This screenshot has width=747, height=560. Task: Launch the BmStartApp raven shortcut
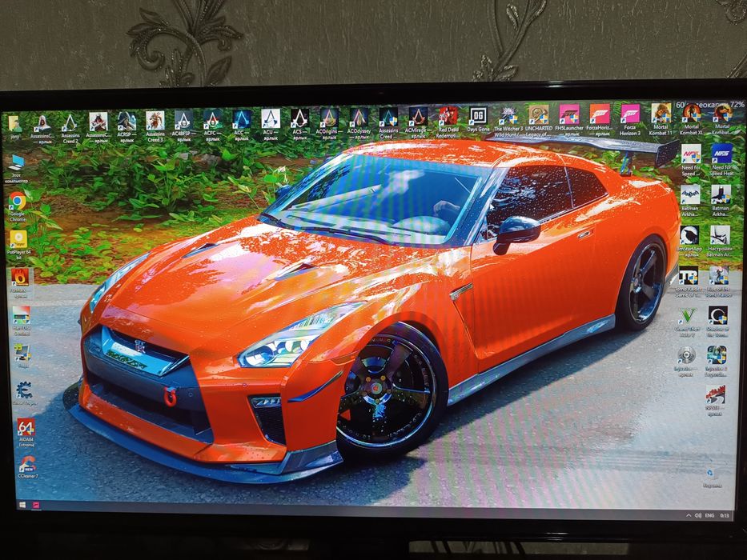tap(689, 242)
